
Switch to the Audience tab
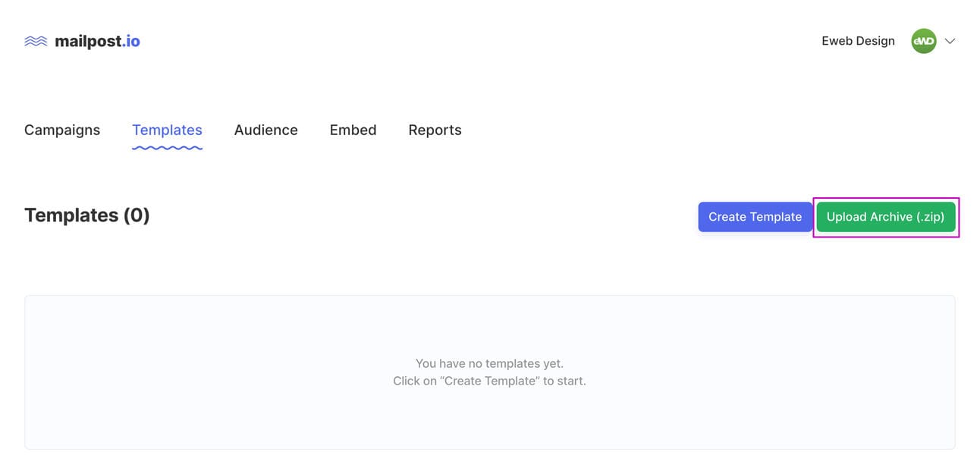pos(265,130)
